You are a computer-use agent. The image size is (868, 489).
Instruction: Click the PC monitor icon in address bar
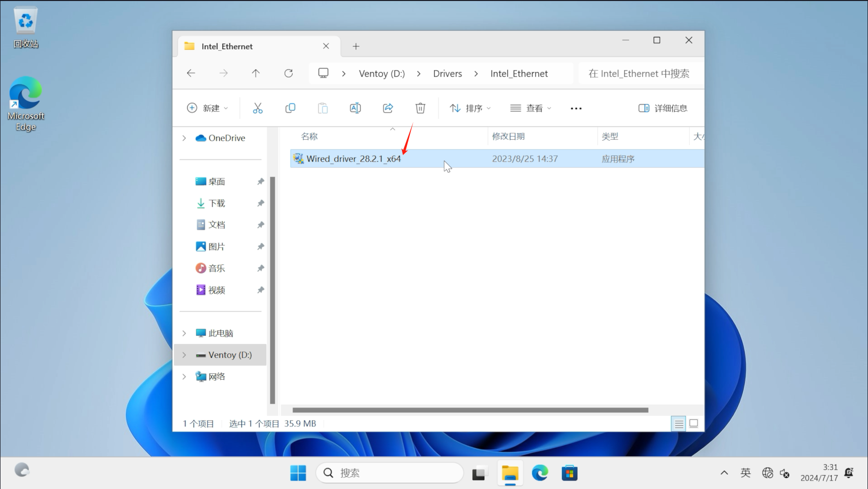(323, 73)
